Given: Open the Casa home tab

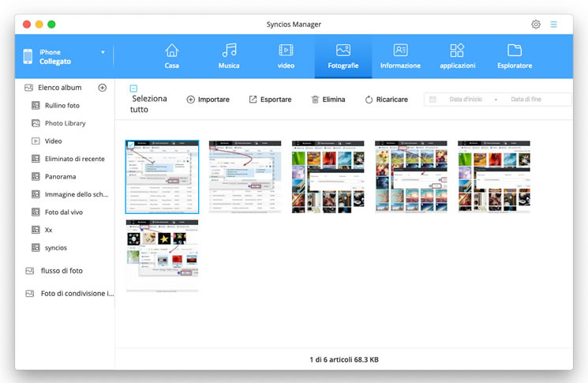Looking at the screenshot, I should coord(172,56).
